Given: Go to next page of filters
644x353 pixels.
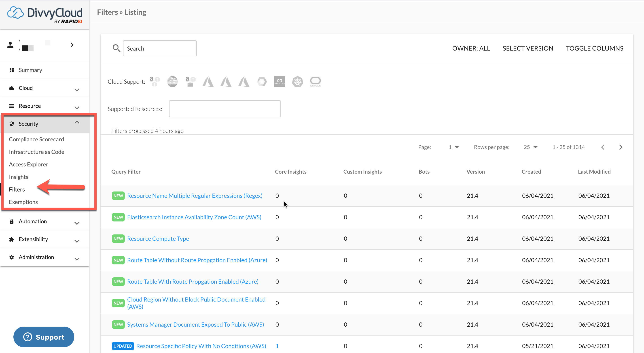Looking at the screenshot, I should [x=621, y=147].
